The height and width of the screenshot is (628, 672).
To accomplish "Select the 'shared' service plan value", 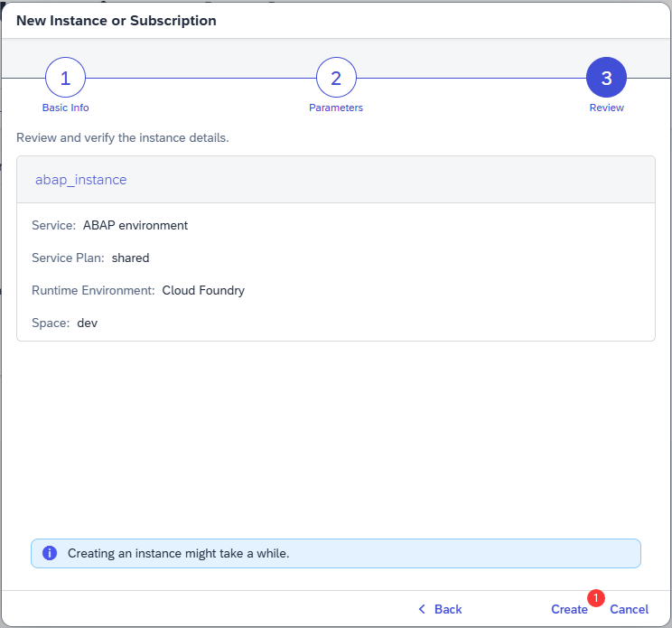I will tap(131, 258).
